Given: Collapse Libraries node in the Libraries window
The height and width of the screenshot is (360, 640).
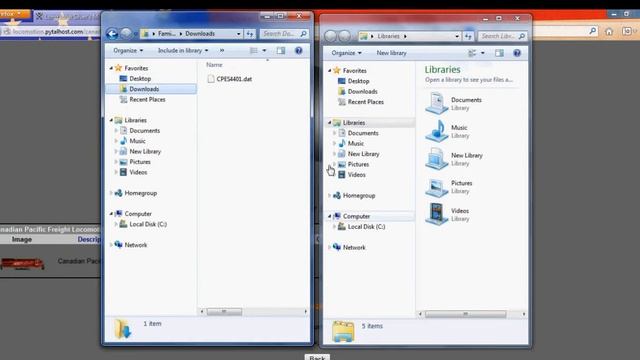Looking at the screenshot, I should 329,122.
